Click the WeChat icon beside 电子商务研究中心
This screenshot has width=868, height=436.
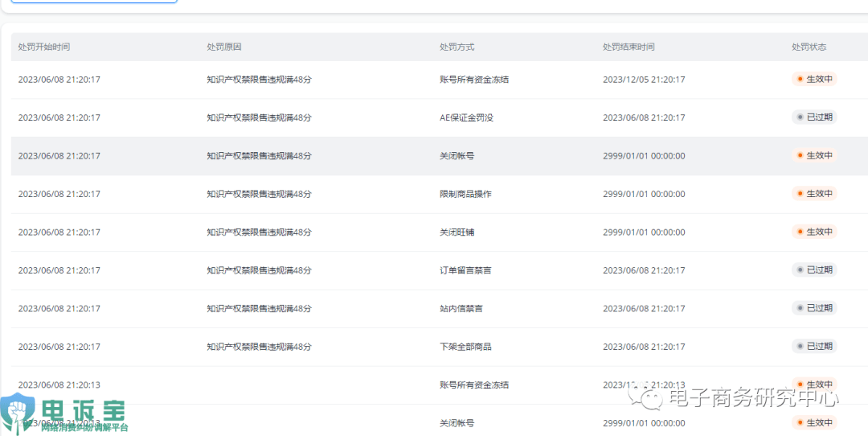tap(646, 397)
